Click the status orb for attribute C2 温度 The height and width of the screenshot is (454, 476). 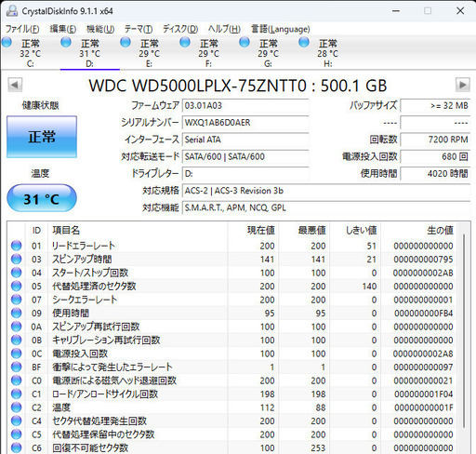(16, 407)
